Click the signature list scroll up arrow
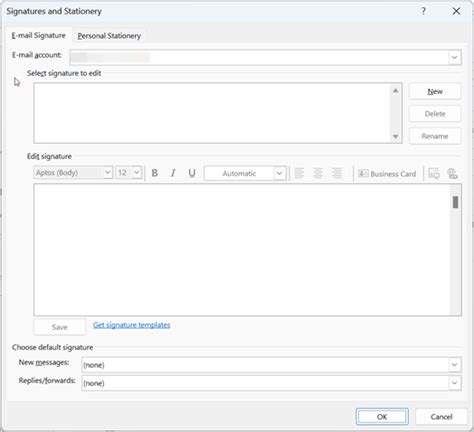This screenshot has height=432, width=474. click(x=396, y=91)
